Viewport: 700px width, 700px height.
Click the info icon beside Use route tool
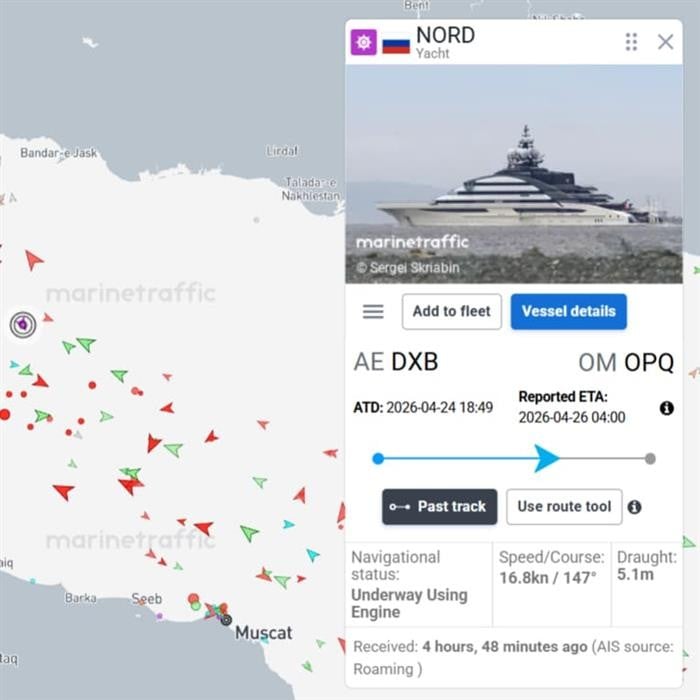(634, 507)
